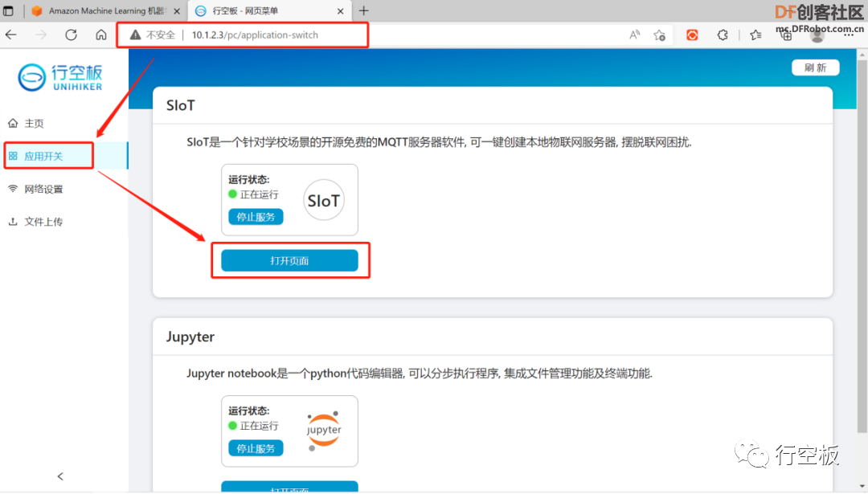Viewport: 868px width, 494px height.
Task: Collapse the sidebar with left chevron
Action: click(x=60, y=476)
